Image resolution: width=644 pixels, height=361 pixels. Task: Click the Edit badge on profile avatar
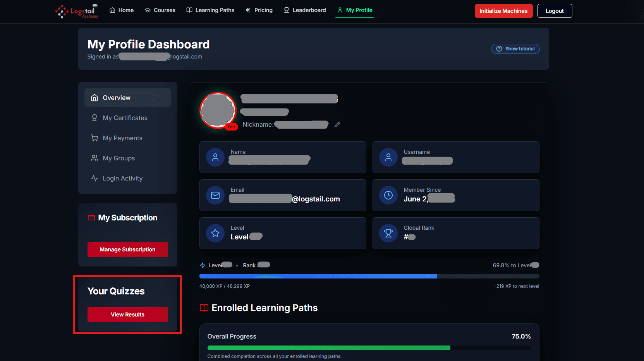232,127
